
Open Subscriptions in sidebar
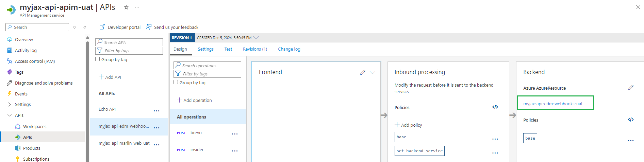click(36, 159)
